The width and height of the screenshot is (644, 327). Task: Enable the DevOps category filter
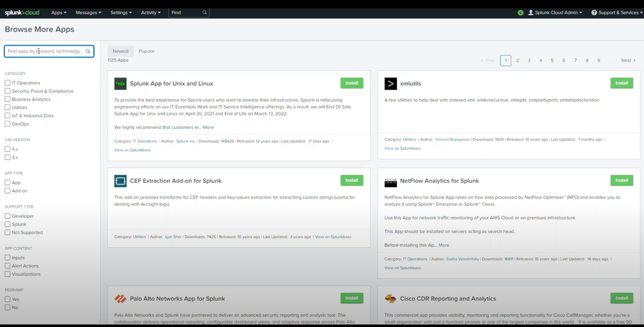(7, 124)
